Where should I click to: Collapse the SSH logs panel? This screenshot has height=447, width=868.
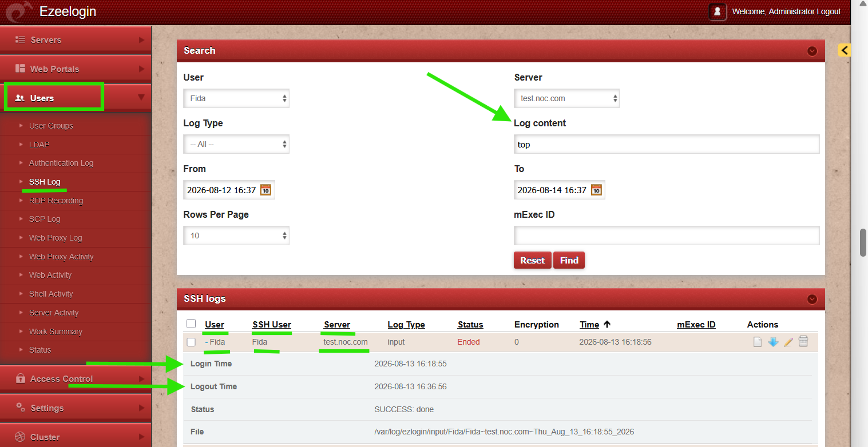[x=812, y=299]
